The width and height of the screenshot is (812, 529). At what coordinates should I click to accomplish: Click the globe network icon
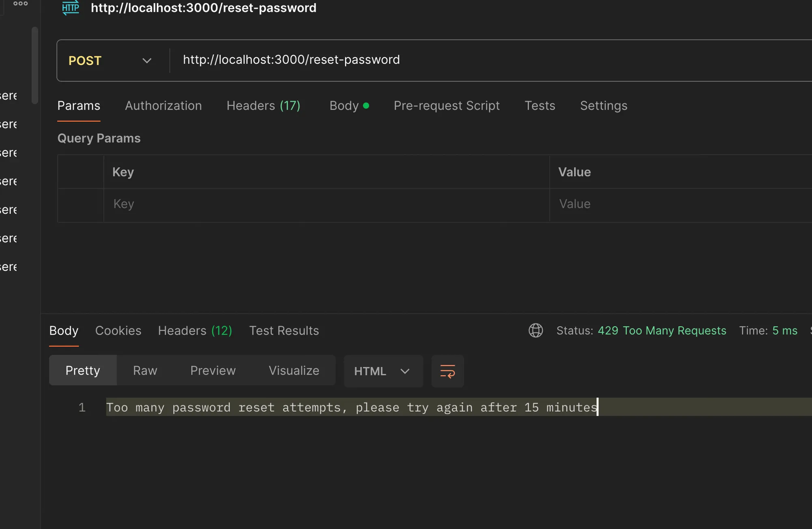tap(536, 330)
